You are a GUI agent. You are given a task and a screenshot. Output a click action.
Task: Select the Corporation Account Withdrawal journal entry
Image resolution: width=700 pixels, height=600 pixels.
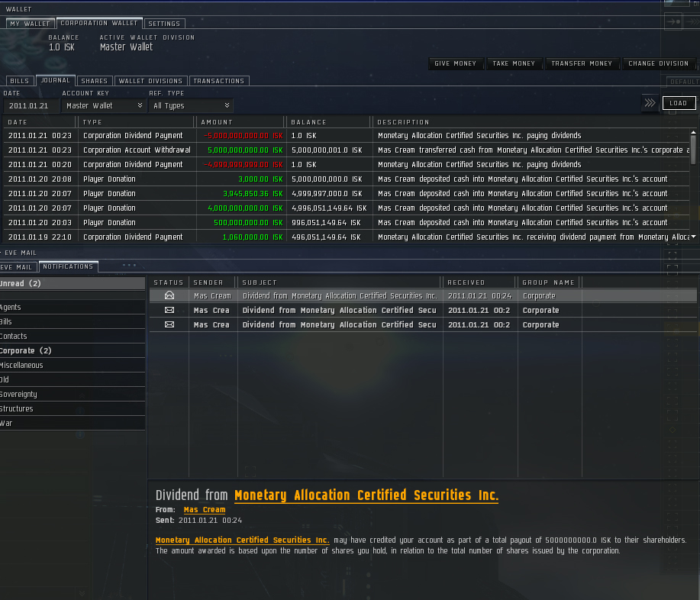[x=346, y=150]
